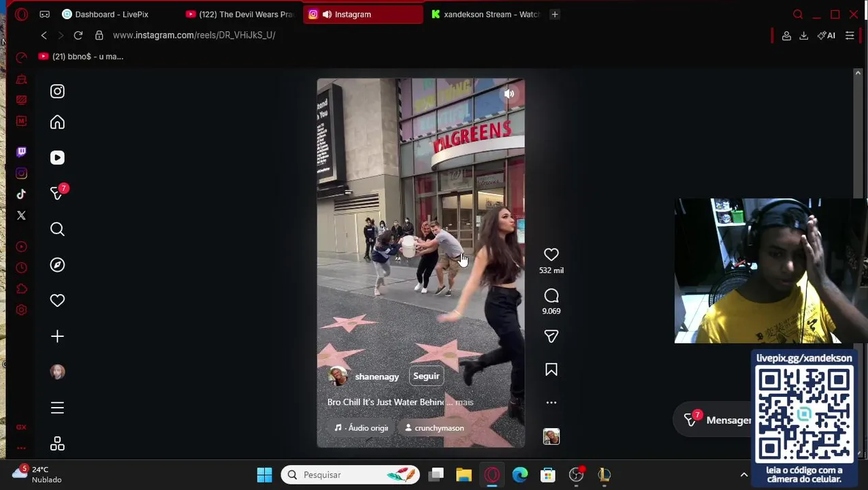Open Twitch in Opera sidebar

[x=21, y=152]
